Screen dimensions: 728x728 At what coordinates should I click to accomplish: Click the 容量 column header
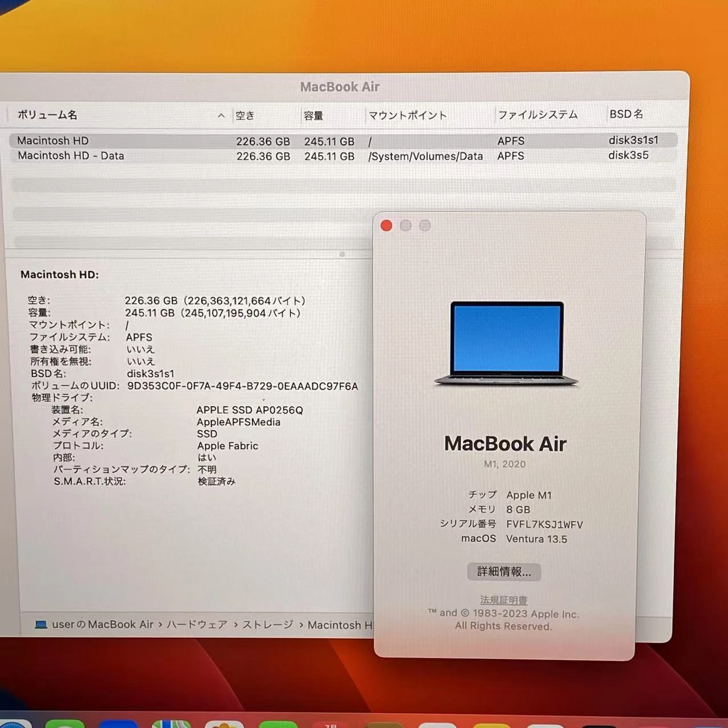[x=313, y=115]
